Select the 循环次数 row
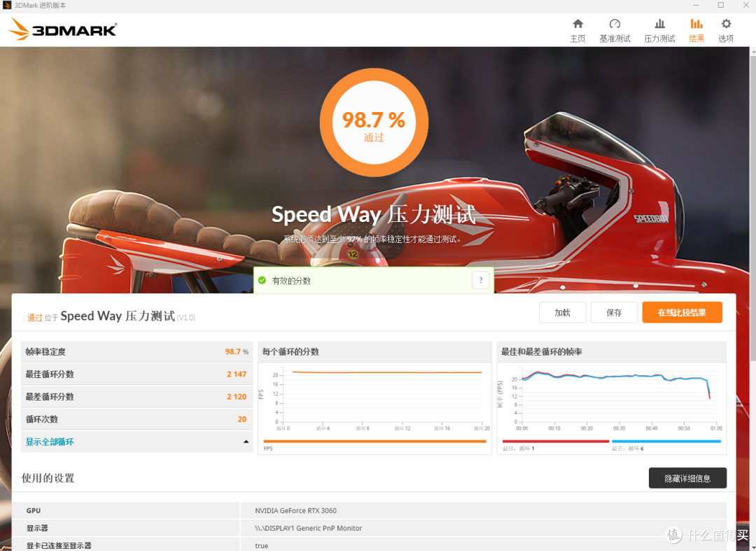 pyautogui.click(x=137, y=419)
